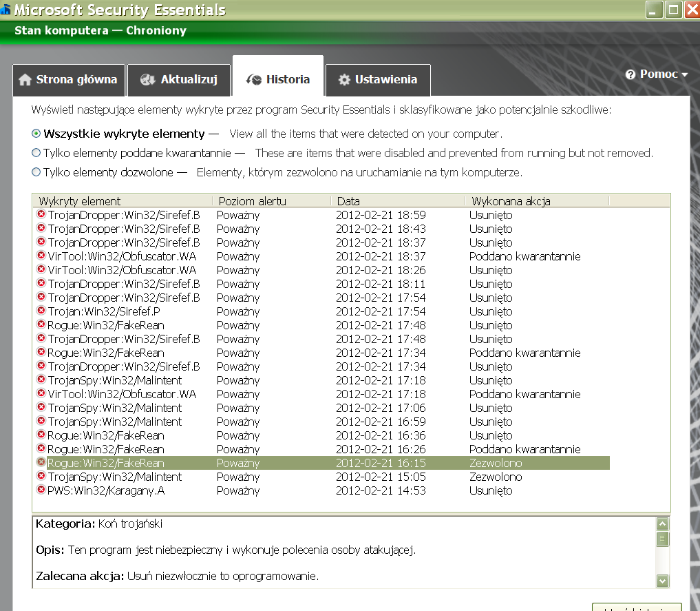700x611 pixels.
Task: Click the date '2012-02-21 18:43'
Action: tap(381, 229)
